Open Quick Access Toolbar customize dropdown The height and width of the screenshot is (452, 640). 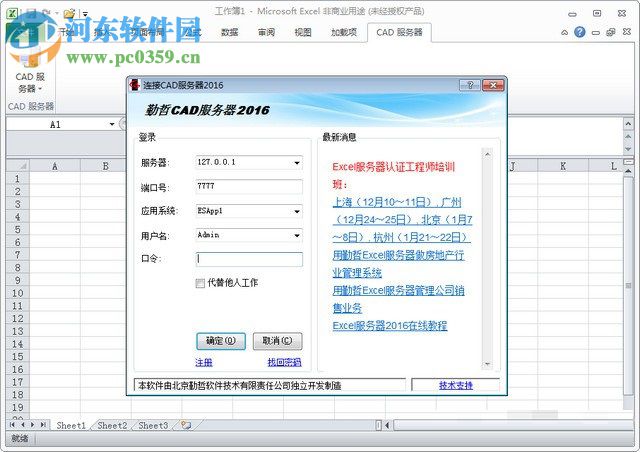point(85,14)
